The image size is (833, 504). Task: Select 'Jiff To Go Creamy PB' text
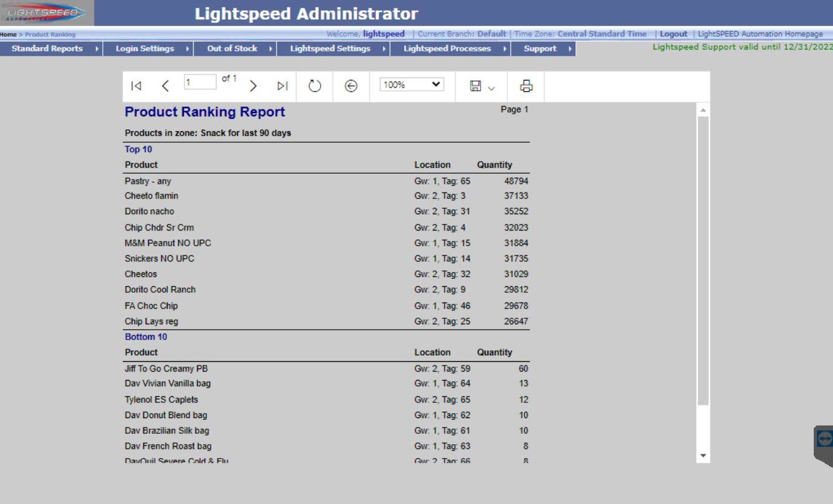click(166, 368)
